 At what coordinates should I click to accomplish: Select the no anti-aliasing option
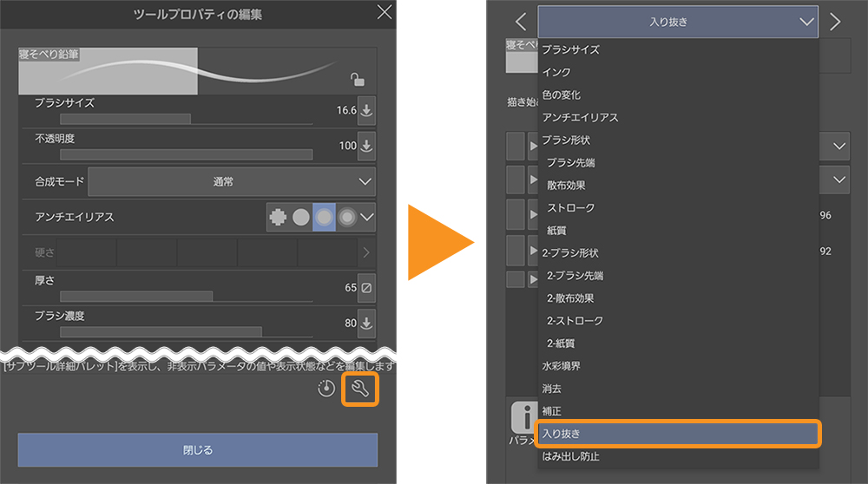point(278,217)
